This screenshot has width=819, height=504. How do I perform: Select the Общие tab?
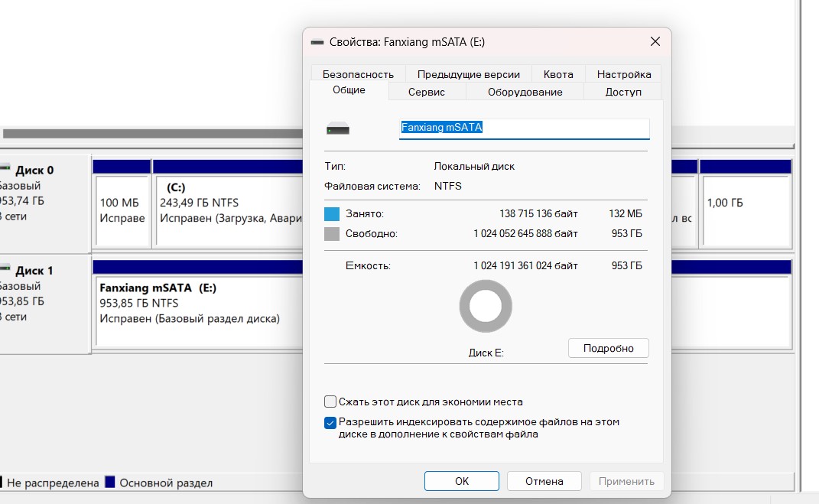(349, 89)
